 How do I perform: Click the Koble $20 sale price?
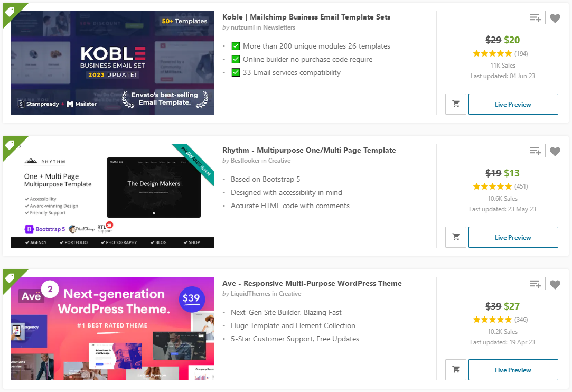(x=512, y=40)
